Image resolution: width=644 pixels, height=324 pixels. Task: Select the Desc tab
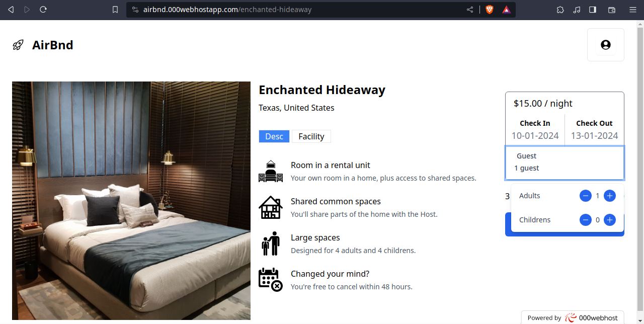(274, 136)
